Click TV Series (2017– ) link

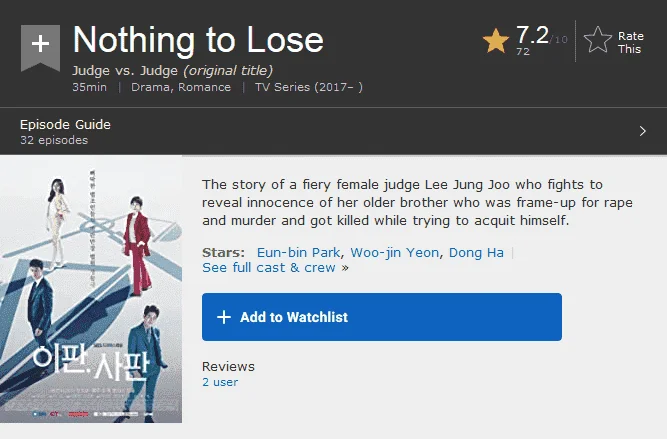pyautogui.click(x=309, y=87)
